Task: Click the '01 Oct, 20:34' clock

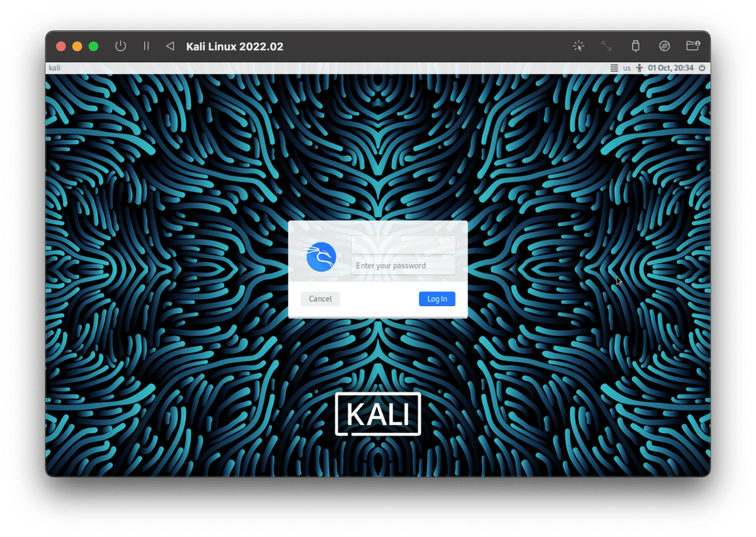Action: [x=671, y=68]
